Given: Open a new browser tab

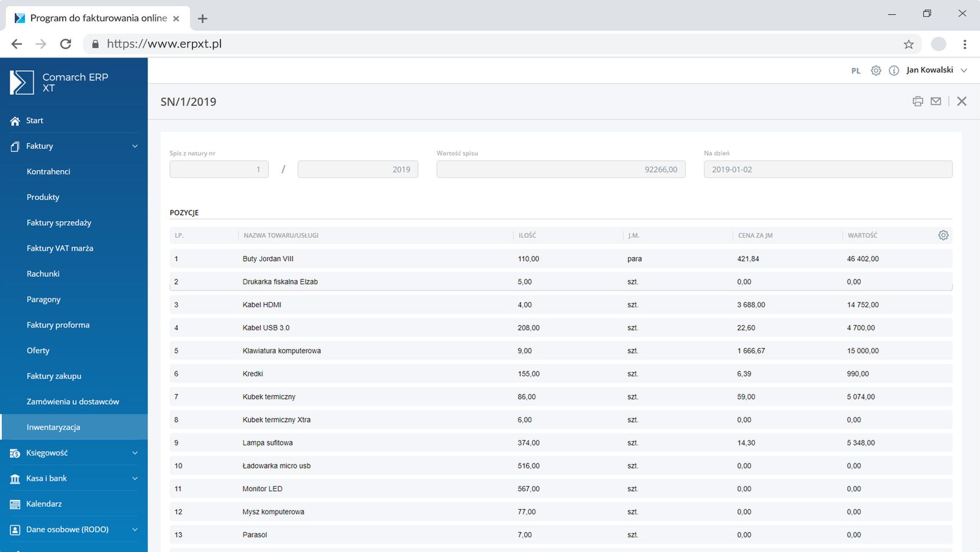Looking at the screenshot, I should [x=202, y=18].
